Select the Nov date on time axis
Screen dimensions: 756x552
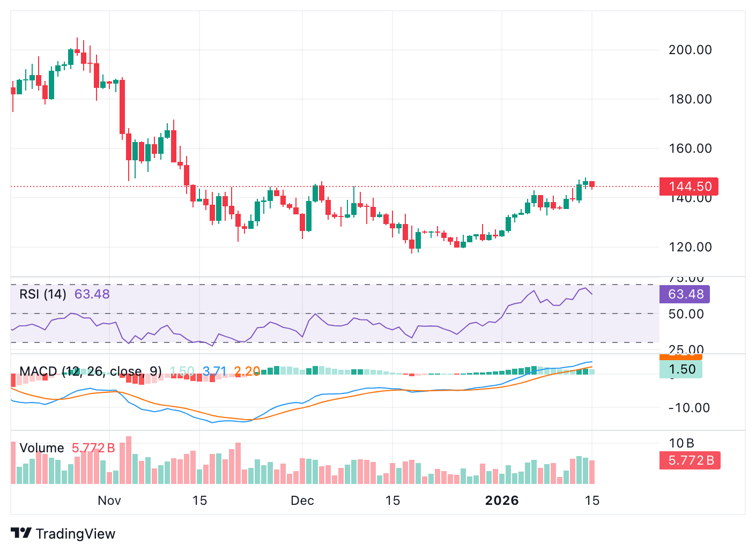click(x=109, y=501)
